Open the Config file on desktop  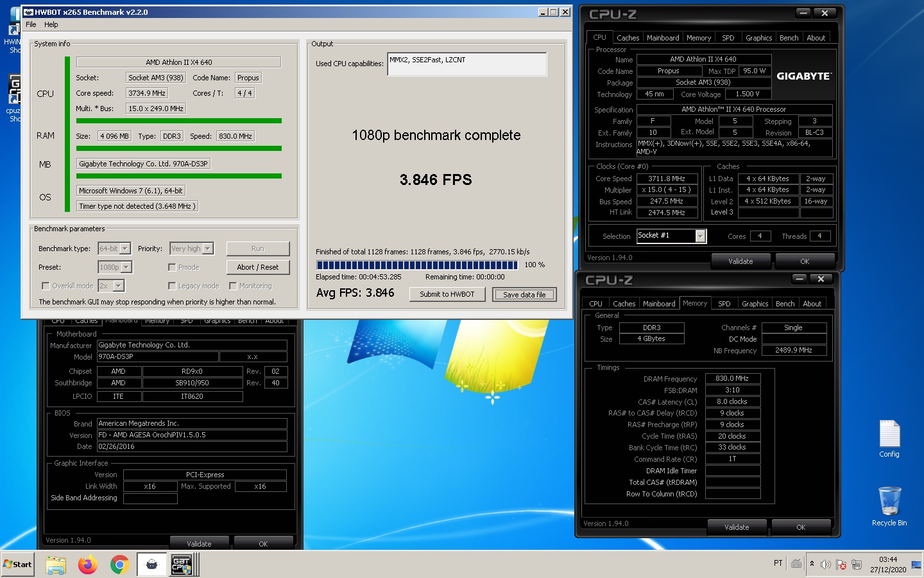(x=889, y=439)
